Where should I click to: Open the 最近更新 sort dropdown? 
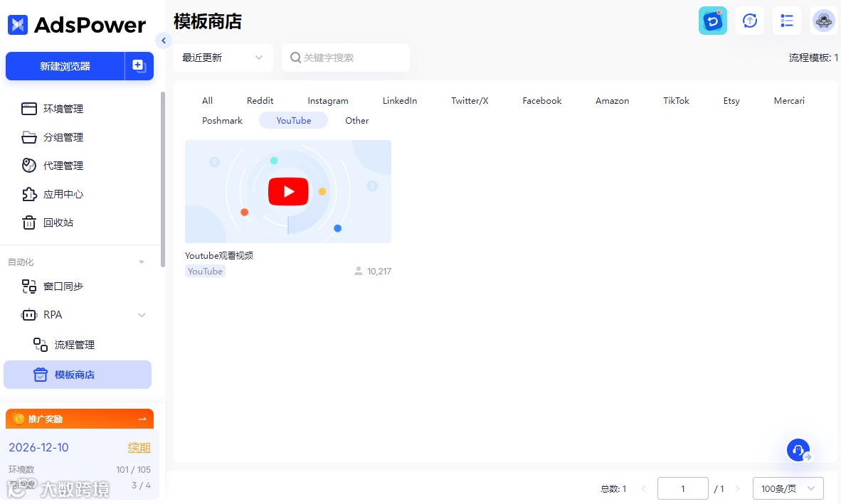click(223, 58)
